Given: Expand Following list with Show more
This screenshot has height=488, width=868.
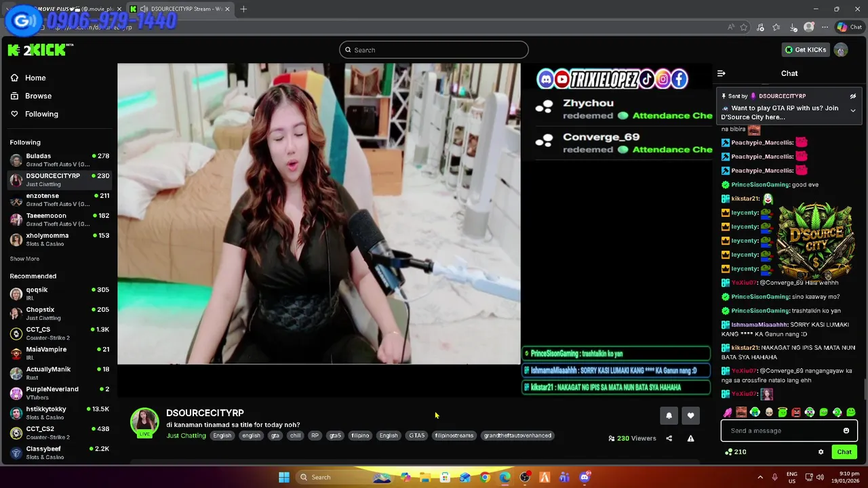Looking at the screenshot, I should 24,259.
